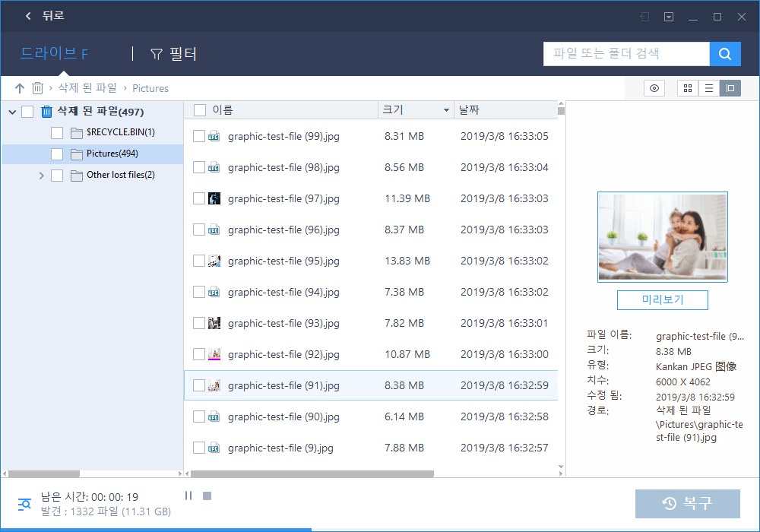760x532 pixels.
Task: Sort by the 이름 column header
Action: [280, 110]
